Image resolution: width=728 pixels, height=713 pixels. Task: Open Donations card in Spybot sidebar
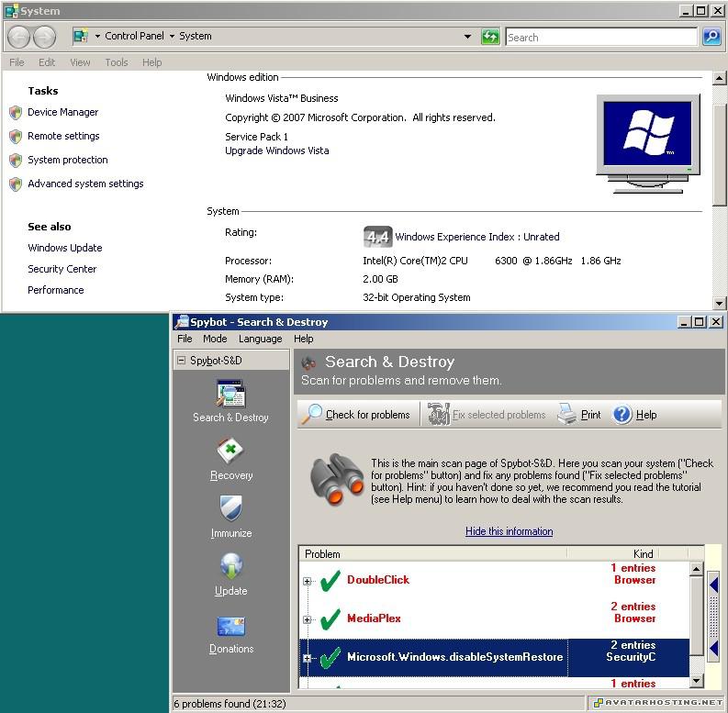[x=230, y=635]
